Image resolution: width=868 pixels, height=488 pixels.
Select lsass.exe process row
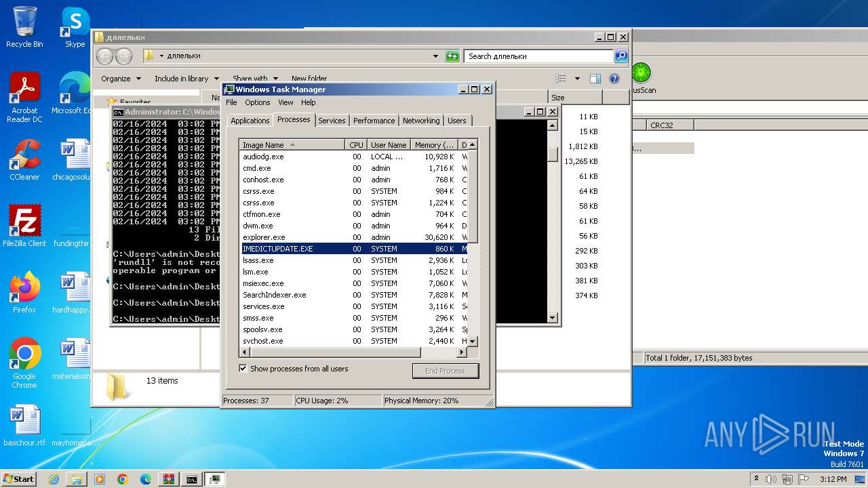[354, 260]
